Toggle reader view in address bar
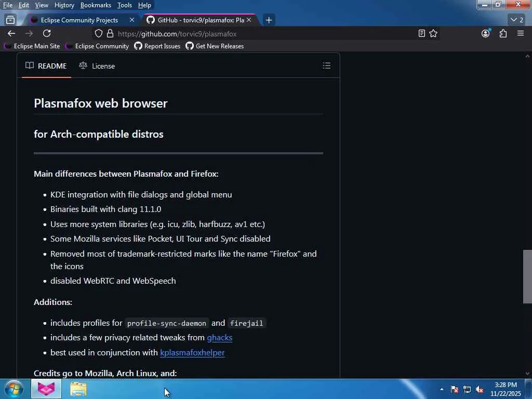 click(x=421, y=34)
